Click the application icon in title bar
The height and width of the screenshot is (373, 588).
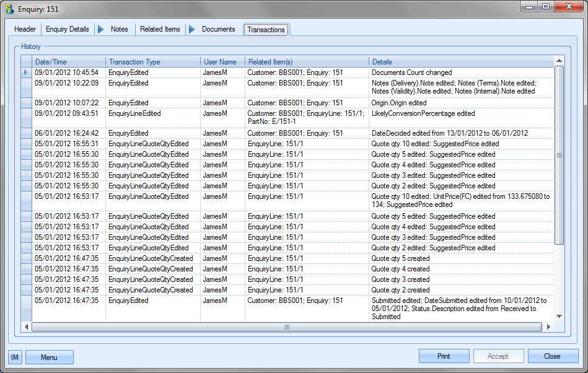tap(9, 9)
